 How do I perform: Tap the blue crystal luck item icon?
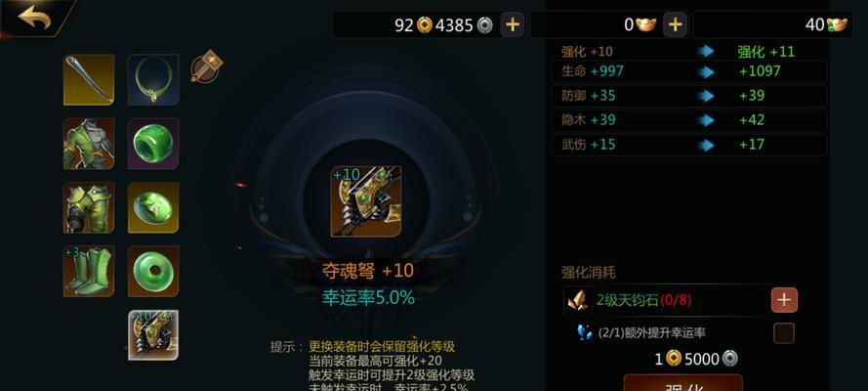click(x=584, y=332)
